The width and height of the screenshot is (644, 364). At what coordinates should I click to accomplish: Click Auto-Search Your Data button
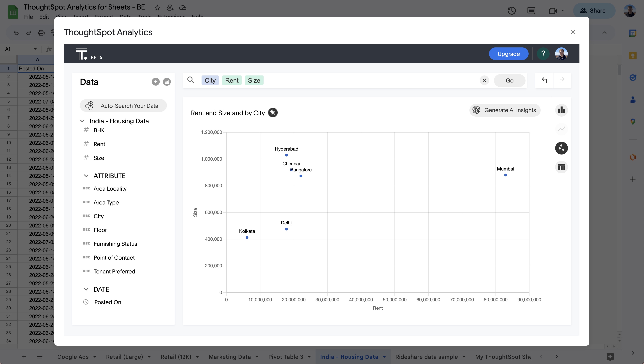123,105
